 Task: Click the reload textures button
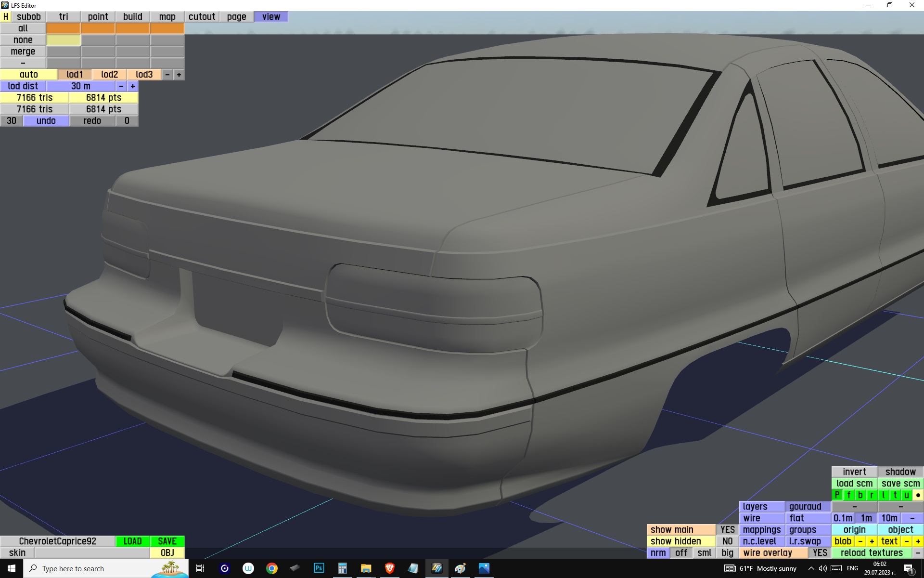872,552
